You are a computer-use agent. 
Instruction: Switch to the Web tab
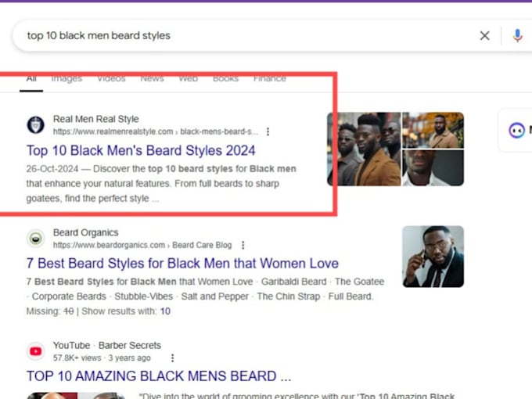[189, 79]
